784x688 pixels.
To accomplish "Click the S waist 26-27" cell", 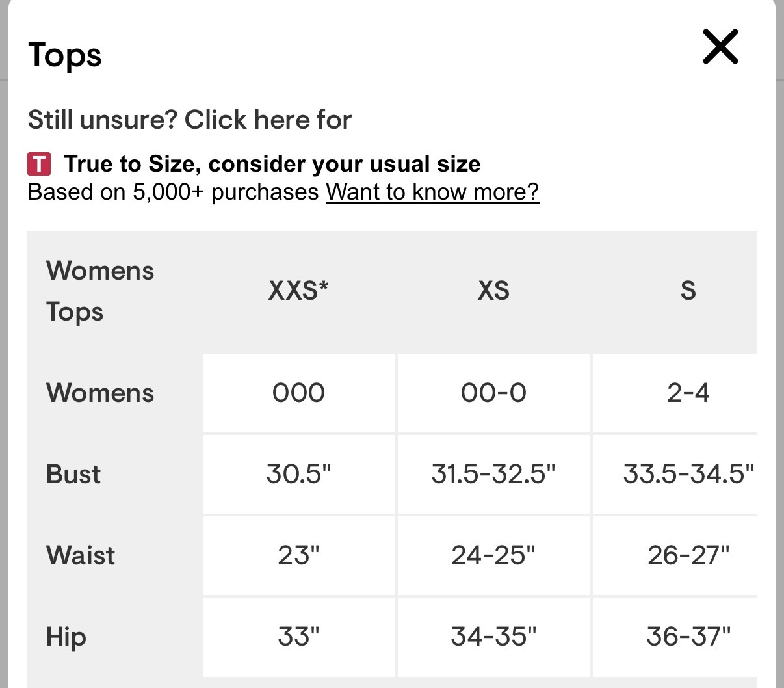I will (688, 555).
